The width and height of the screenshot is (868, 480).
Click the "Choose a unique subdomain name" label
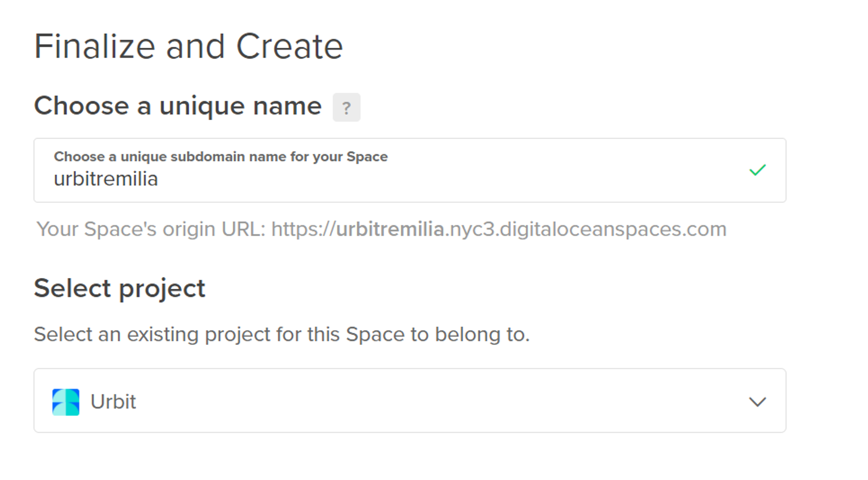click(220, 156)
